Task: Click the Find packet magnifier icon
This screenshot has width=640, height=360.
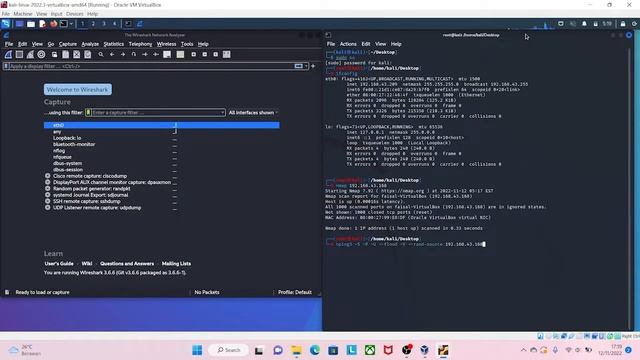Action: pyautogui.click(x=101, y=54)
